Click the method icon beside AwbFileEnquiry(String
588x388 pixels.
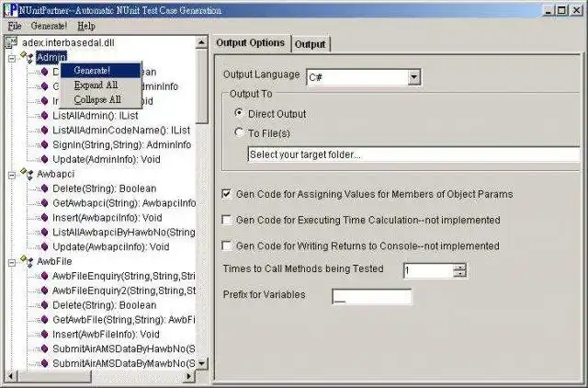44,276
